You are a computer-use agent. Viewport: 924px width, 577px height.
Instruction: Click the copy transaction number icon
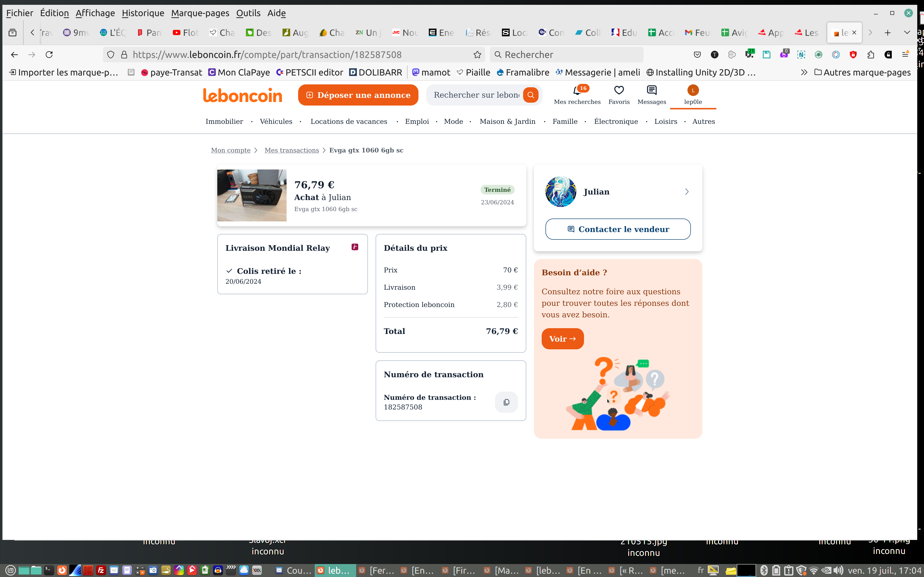(506, 402)
